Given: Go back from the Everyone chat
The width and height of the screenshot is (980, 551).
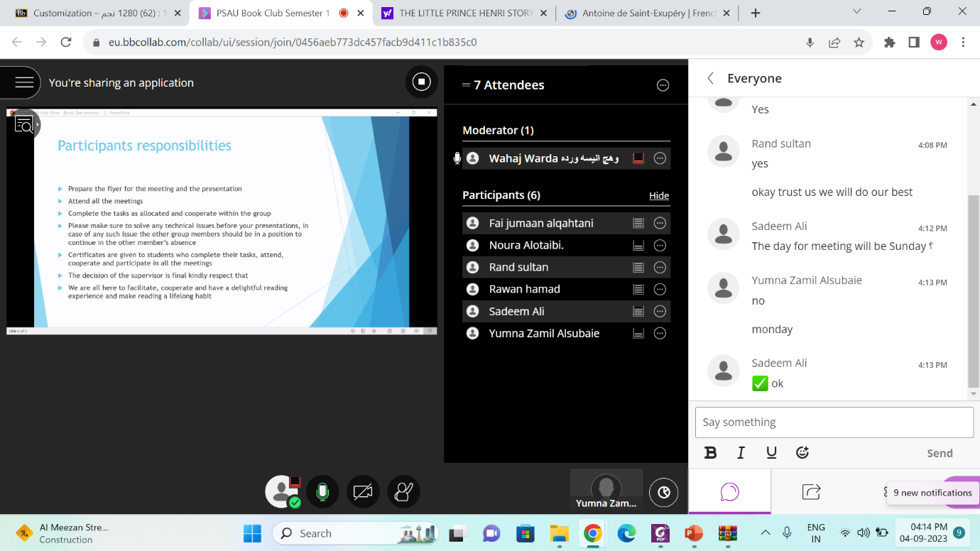Looking at the screenshot, I should [x=710, y=78].
